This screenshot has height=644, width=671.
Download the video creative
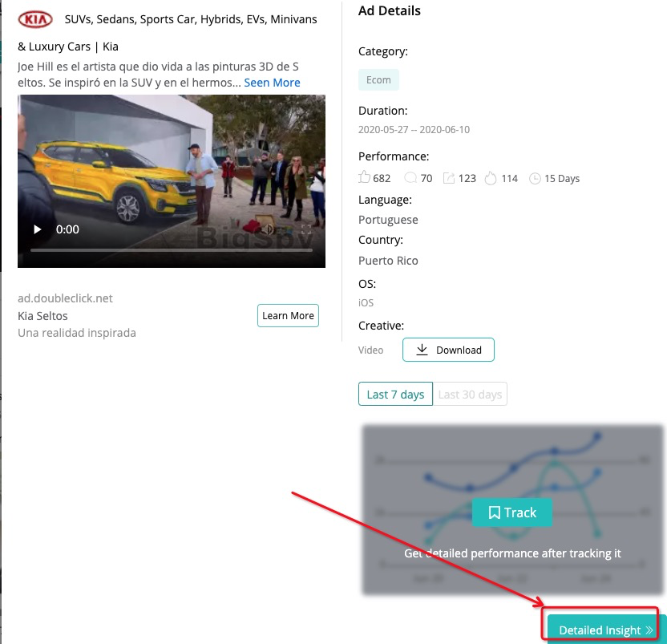click(x=448, y=350)
